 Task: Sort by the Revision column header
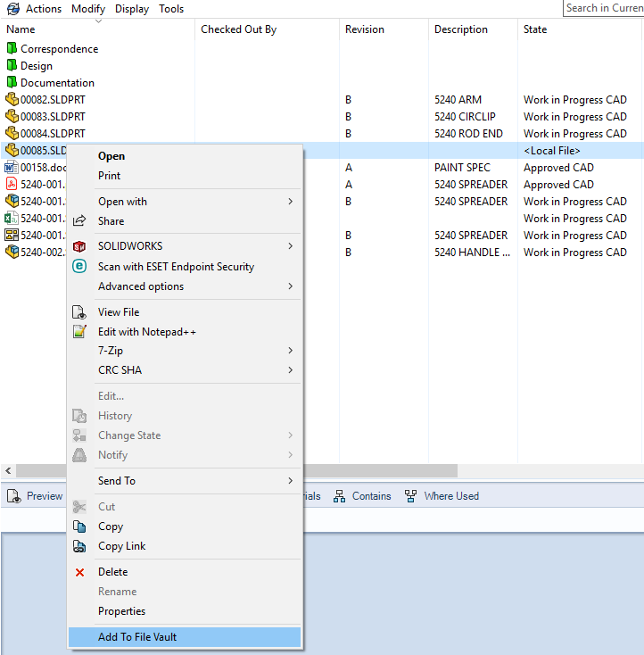click(365, 29)
